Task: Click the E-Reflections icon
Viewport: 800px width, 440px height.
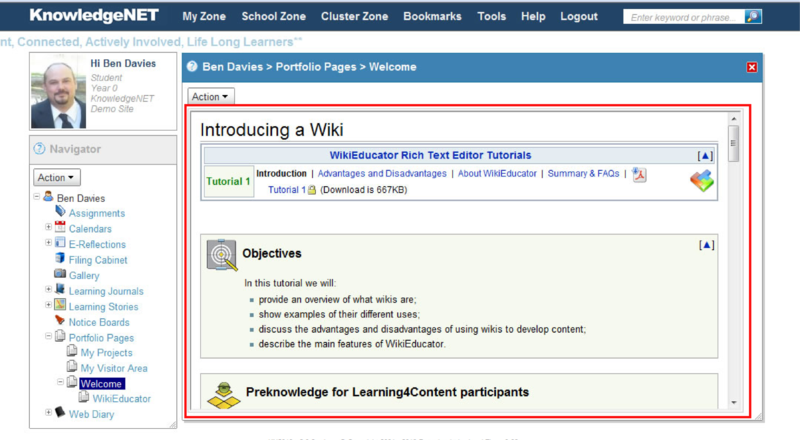Action: [x=60, y=242]
